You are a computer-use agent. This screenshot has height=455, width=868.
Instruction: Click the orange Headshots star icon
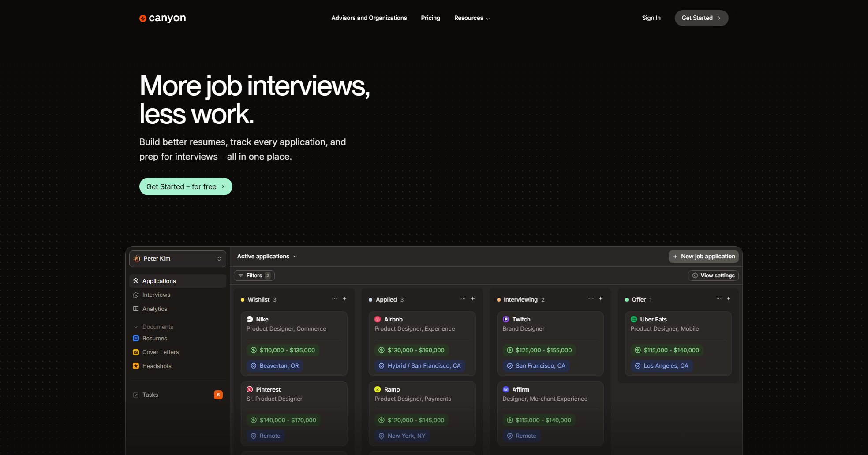tap(136, 366)
